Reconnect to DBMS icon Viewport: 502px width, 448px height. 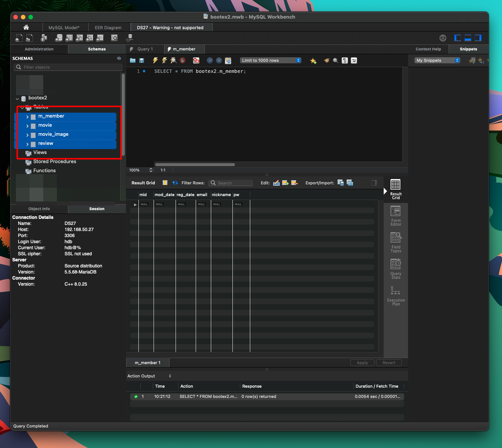(x=130, y=38)
